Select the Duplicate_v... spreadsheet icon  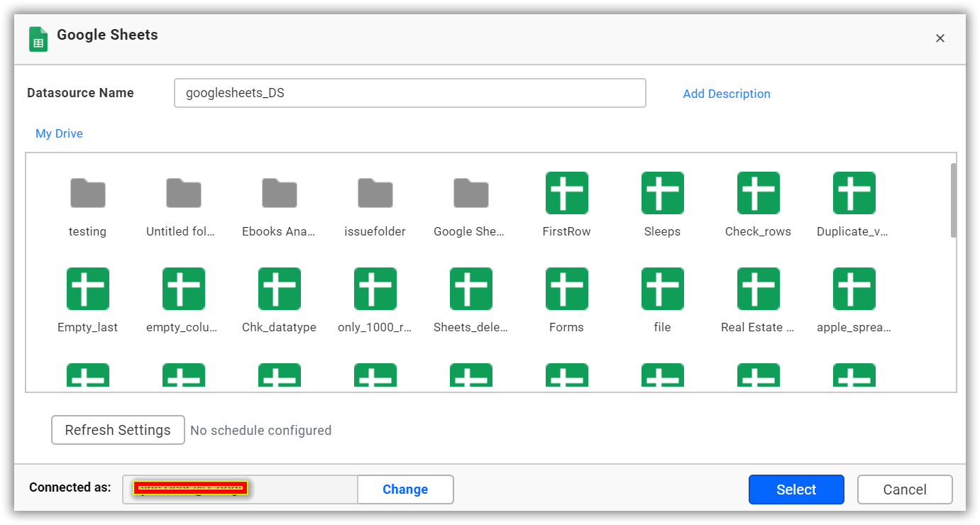point(854,193)
